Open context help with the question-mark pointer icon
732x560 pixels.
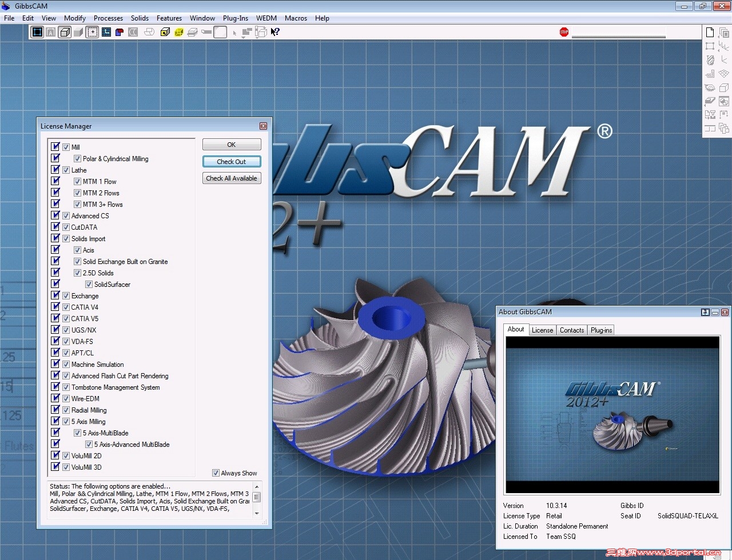pyautogui.click(x=275, y=31)
